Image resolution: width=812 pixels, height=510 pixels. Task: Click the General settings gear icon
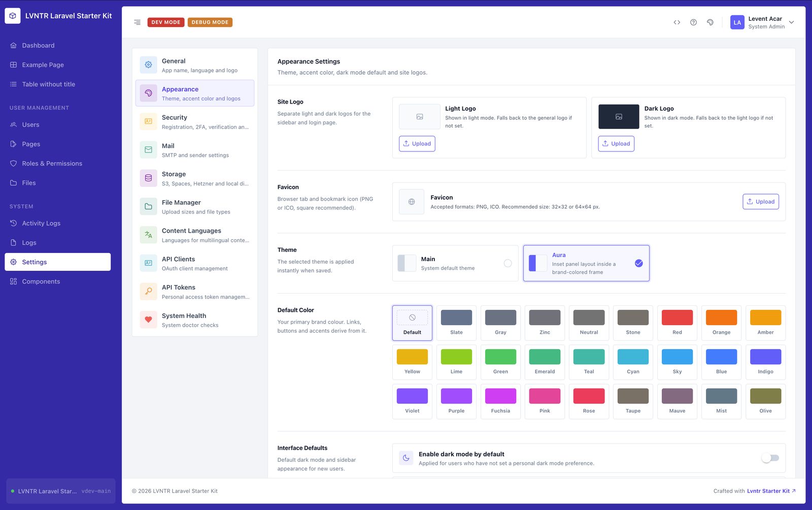pos(148,65)
